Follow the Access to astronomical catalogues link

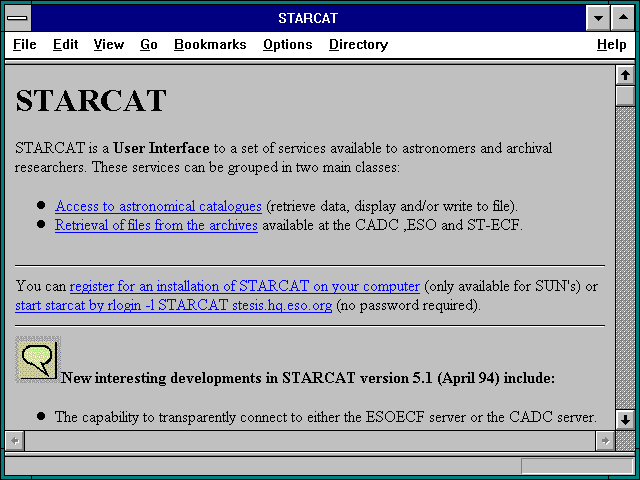pyautogui.click(x=158, y=206)
